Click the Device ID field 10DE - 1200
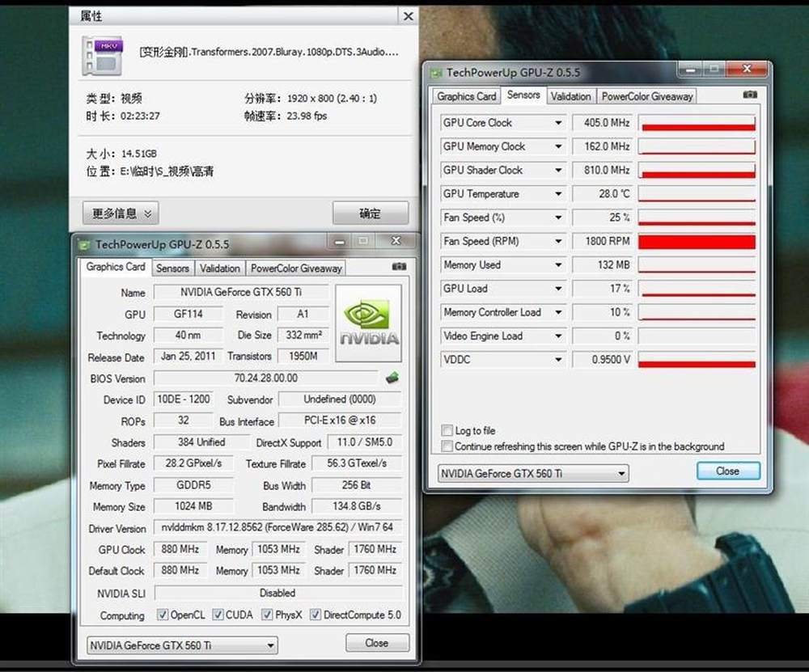809x672 pixels. point(184,399)
